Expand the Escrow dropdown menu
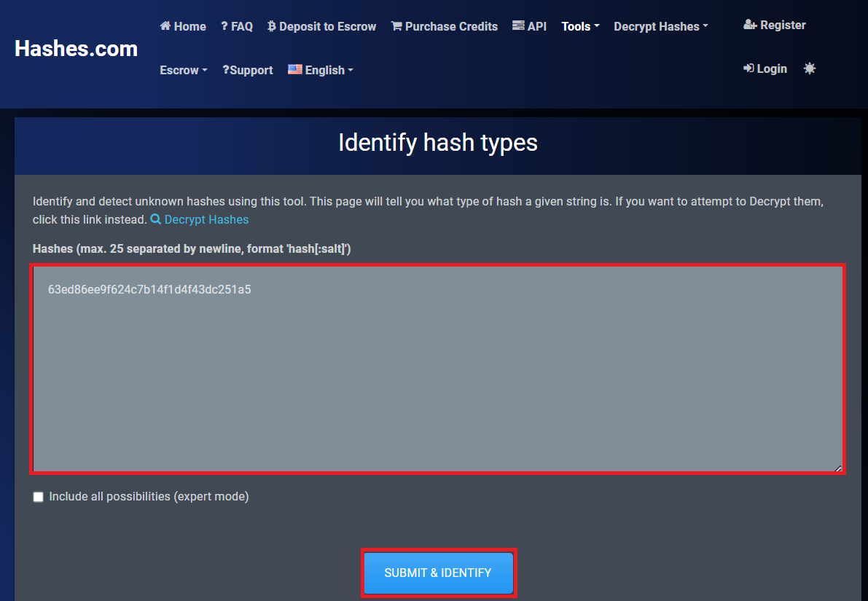868x601 pixels. tap(184, 70)
